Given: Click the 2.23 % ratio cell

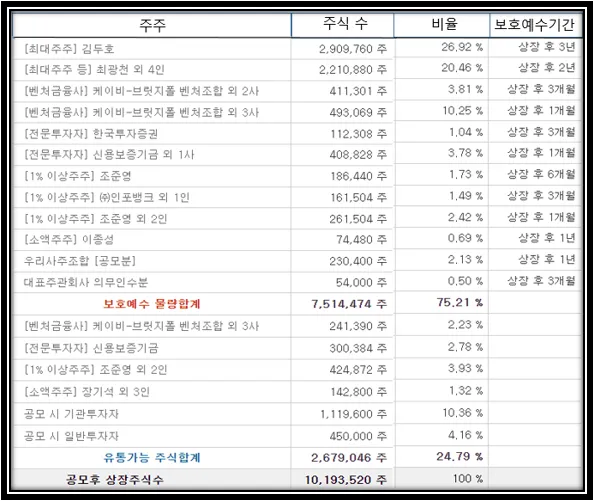Looking at the screenshot, I should coord(466,325).
